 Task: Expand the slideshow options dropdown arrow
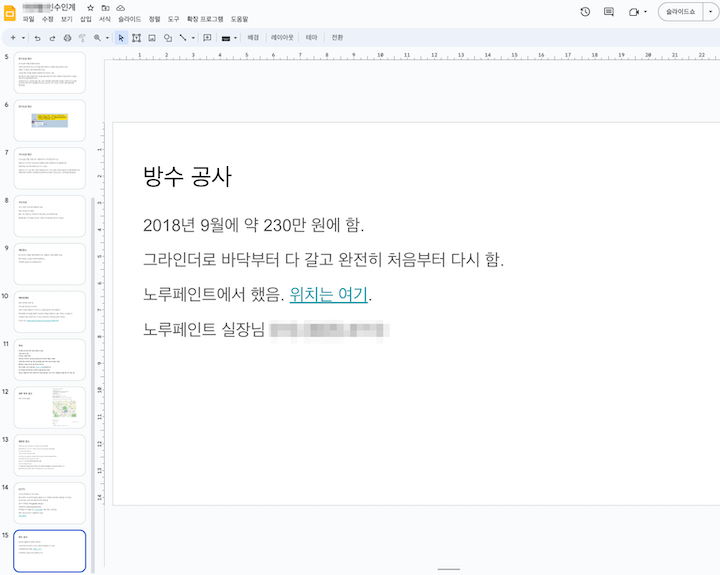(711, 12)
